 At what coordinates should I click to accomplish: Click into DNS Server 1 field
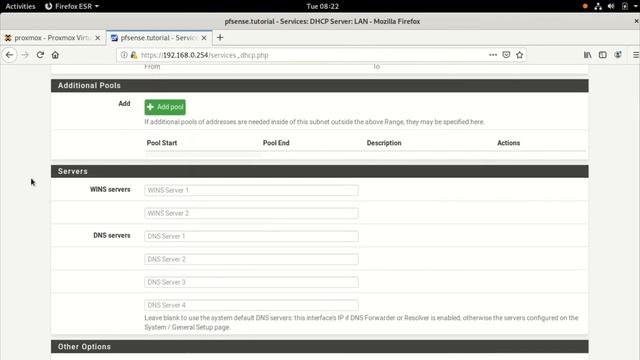251,236
